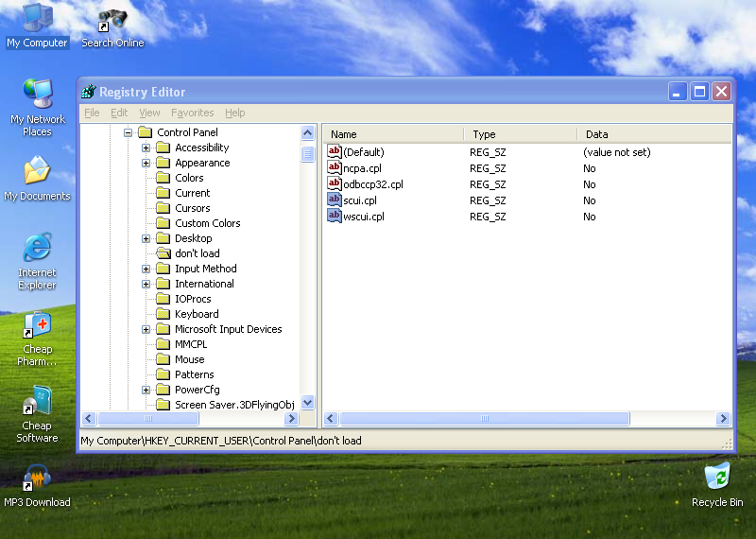Click the MMCPL key folder icon
Viewport: 756px width, 539px height.
(x=163, y=344)
